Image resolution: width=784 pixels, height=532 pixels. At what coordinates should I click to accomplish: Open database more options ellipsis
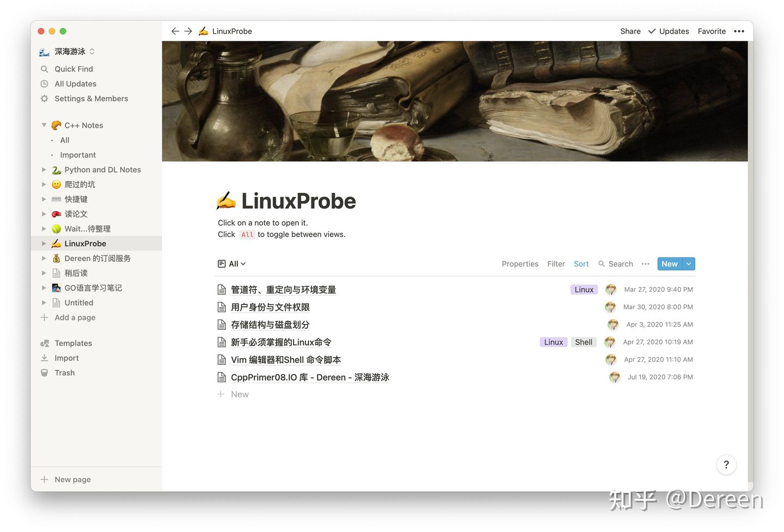pos(645,264)
